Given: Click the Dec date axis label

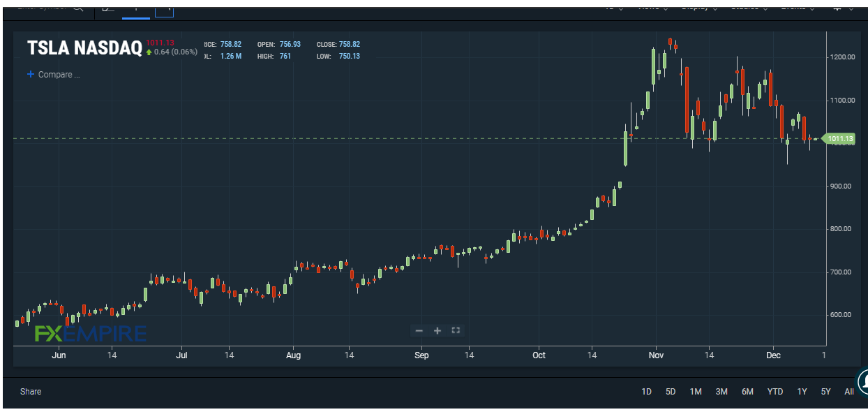Looking at the screenshot, I should 774,355.
